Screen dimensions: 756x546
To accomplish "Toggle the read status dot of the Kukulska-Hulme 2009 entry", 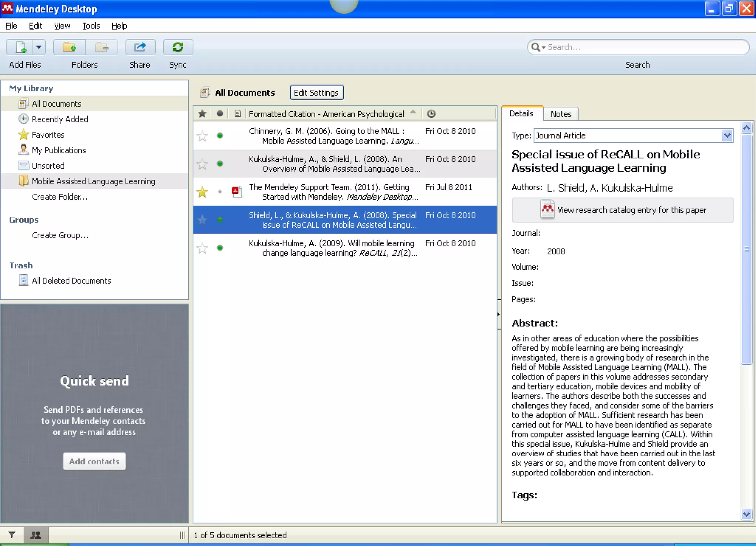I will coord(220,248).
